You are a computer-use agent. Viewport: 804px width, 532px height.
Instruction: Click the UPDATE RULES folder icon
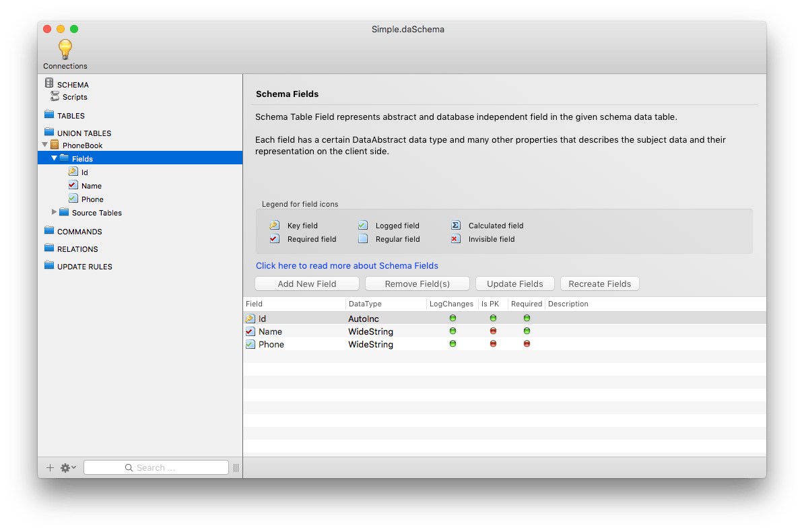pyautogui.click(x=49, y=265)
